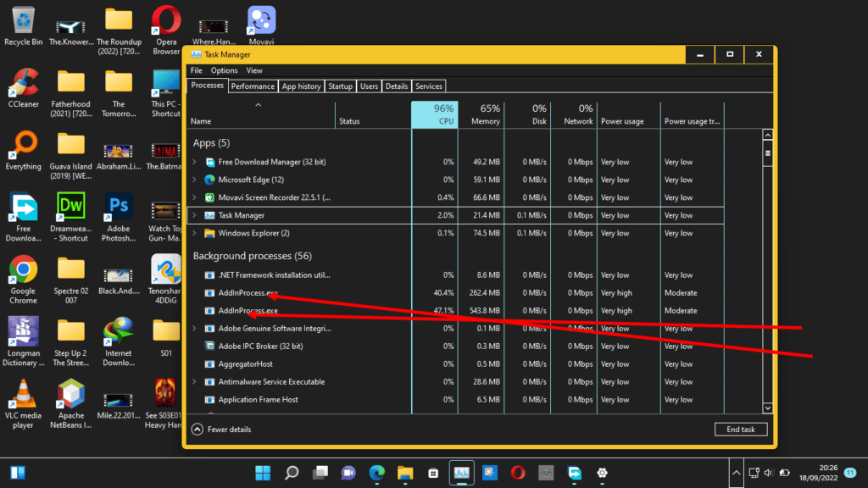The height and width of the screenshot is (488, 868).
Task: Sort by the Disk column header
Action: [527, 115]
